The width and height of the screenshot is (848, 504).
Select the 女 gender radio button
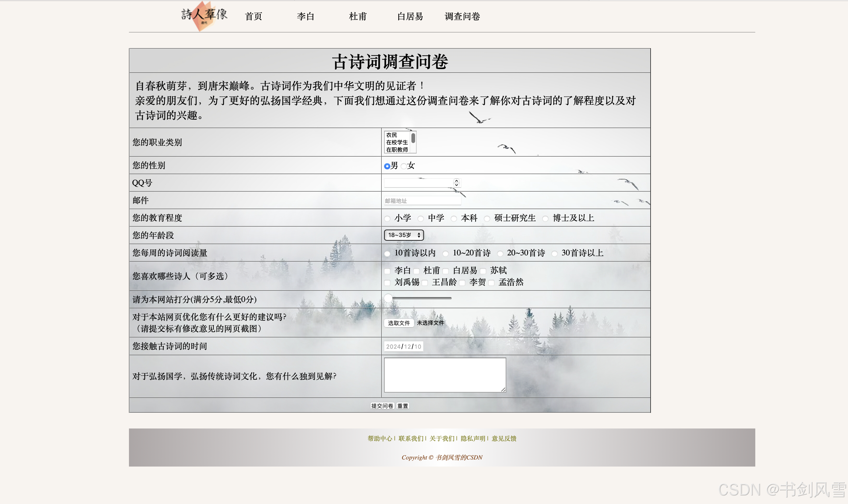(x=403, y=166)
